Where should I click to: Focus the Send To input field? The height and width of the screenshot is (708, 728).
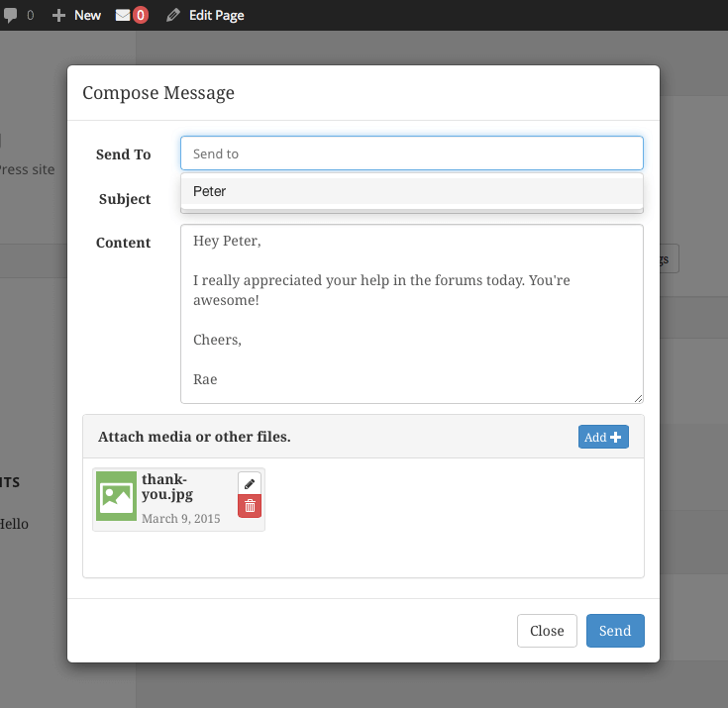point(411,153)
